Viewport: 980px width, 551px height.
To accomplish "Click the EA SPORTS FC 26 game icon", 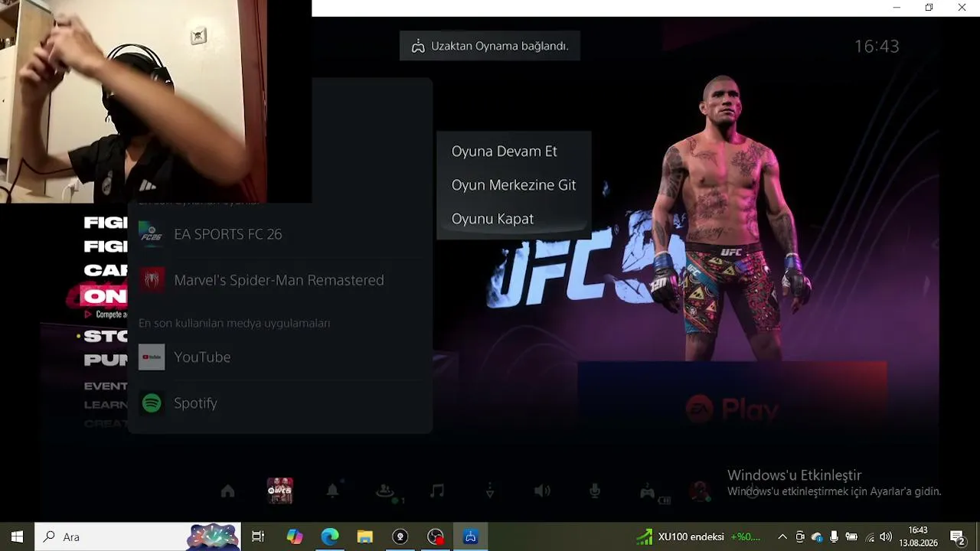I will click(152, 234).
